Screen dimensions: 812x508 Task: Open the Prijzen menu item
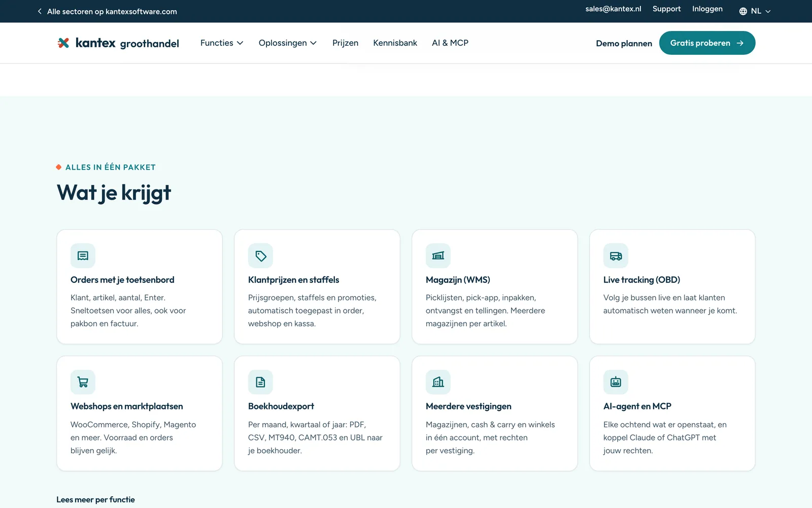pyautogui.click(x=345, y=43)
